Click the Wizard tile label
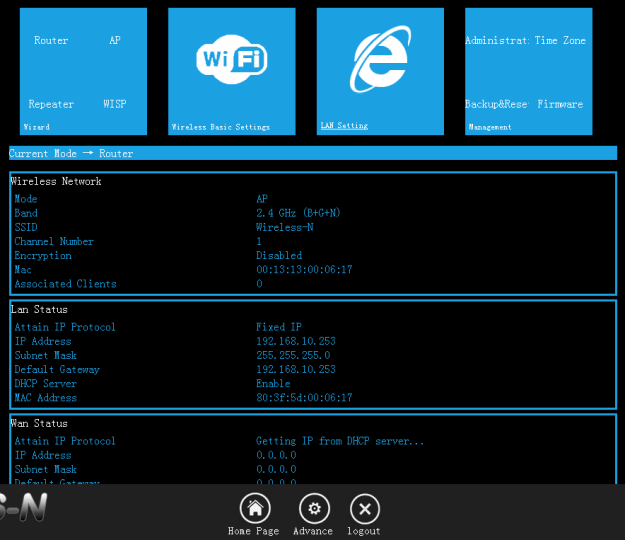 click(x=36, y=127)
